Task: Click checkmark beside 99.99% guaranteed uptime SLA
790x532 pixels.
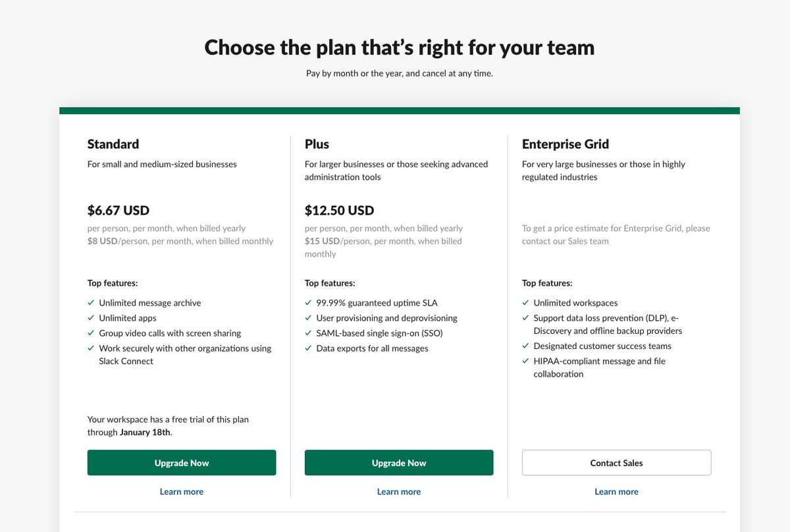Action: [x=308, y=303]
